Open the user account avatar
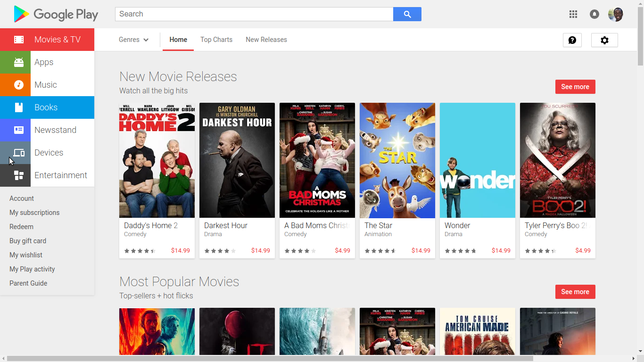 pos(616,14)
